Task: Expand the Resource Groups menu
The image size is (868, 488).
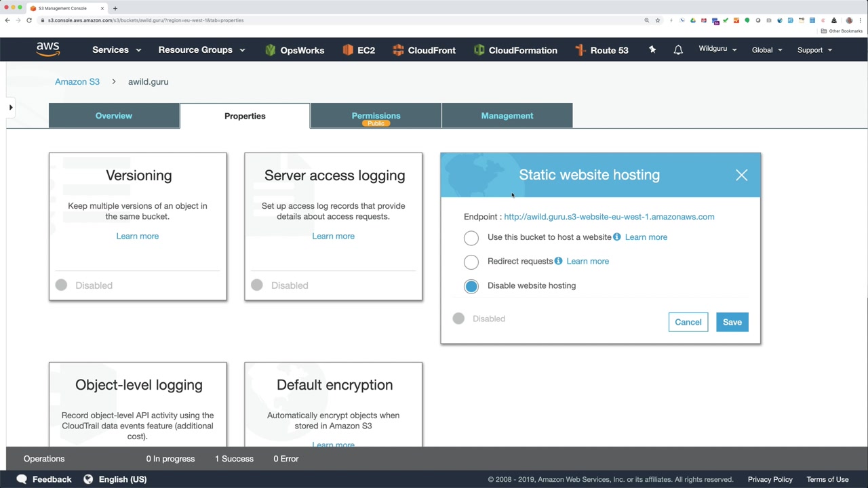Action: point(201,49)
